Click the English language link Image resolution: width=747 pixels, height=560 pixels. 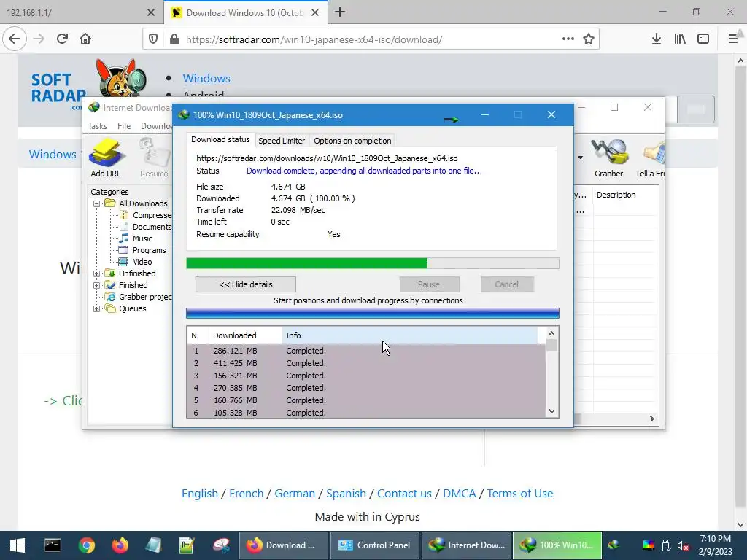tap(200, 494)
